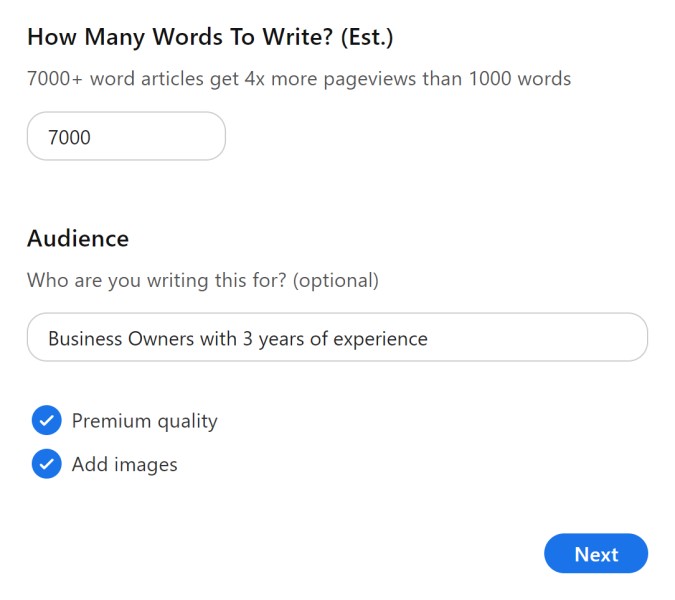Click the "How Many Words To Write?" heading
The height and width of the screenshot is (600, 675).
click(x=180, y=37)
